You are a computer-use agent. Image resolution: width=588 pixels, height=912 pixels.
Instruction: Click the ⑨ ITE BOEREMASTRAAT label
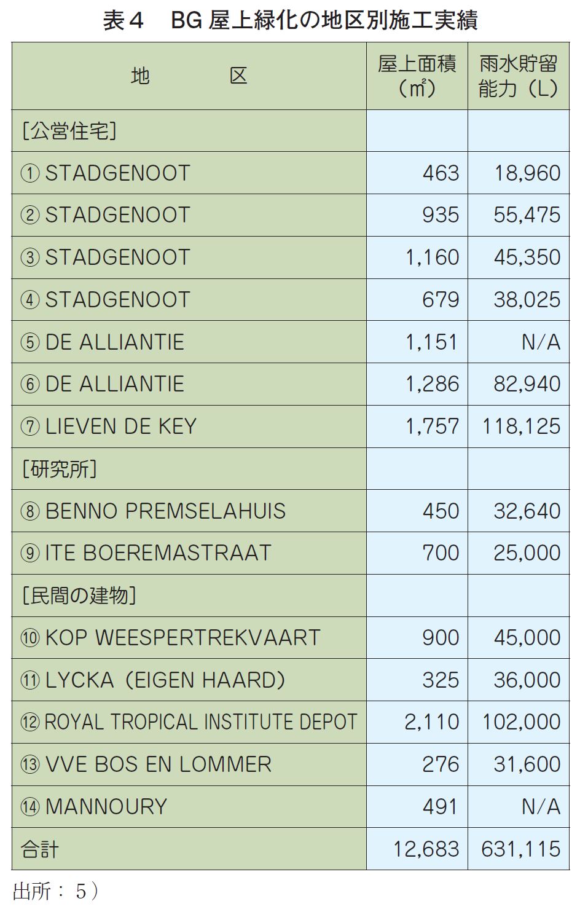click(146, 553)
